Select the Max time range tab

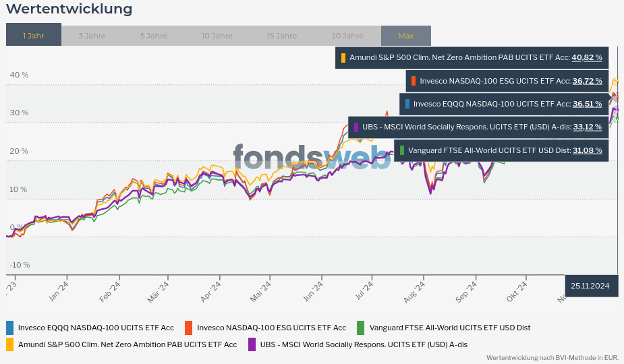[405, 36]
